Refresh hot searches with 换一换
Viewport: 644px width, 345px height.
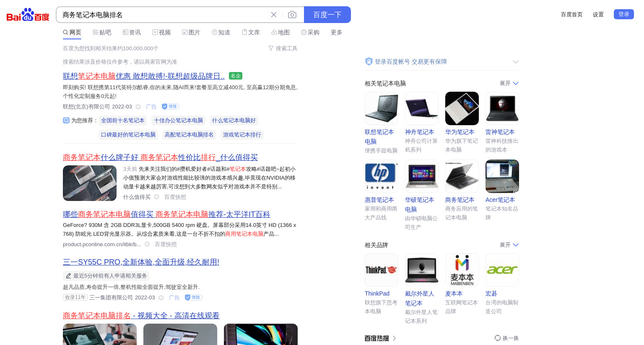point(506,338)
